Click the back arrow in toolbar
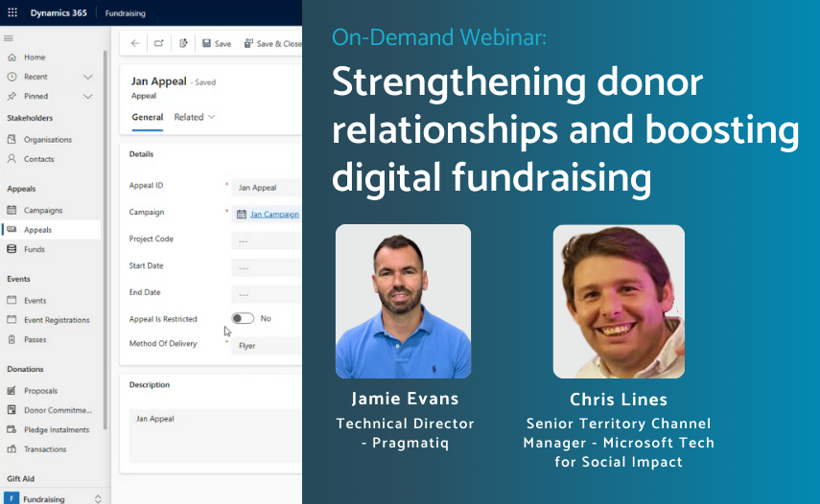 [x=135, y=43]
